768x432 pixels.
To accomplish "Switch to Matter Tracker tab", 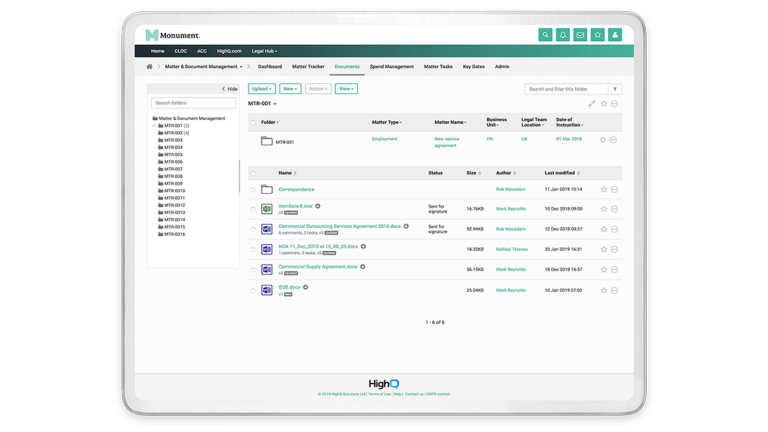I will 308,67.
